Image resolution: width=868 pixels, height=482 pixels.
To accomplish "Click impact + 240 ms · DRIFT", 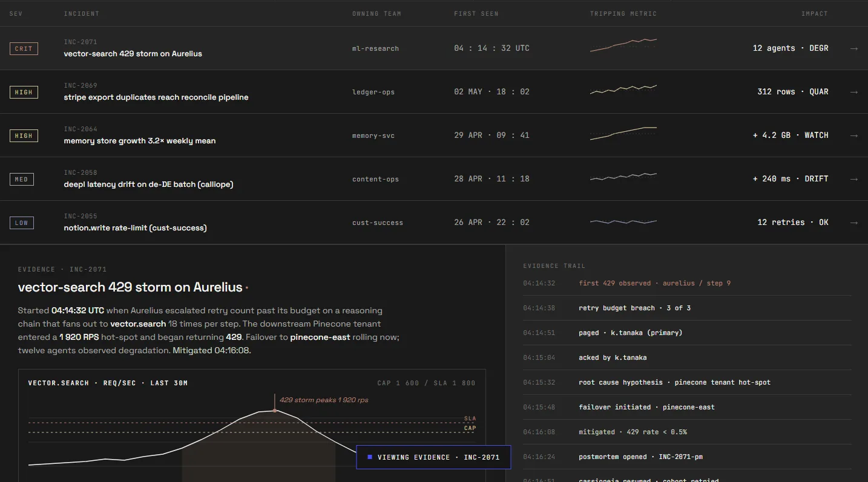I will [791, 179].
